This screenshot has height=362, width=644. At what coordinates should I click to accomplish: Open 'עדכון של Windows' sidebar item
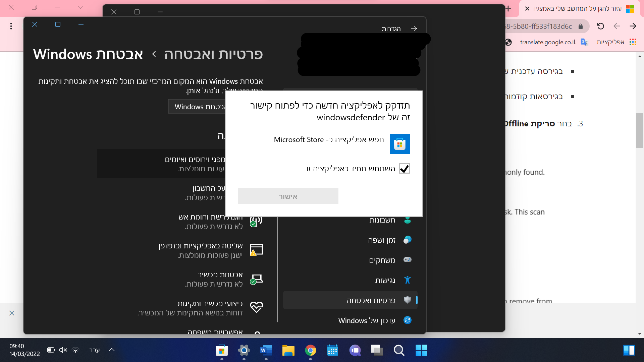(350, 320)
